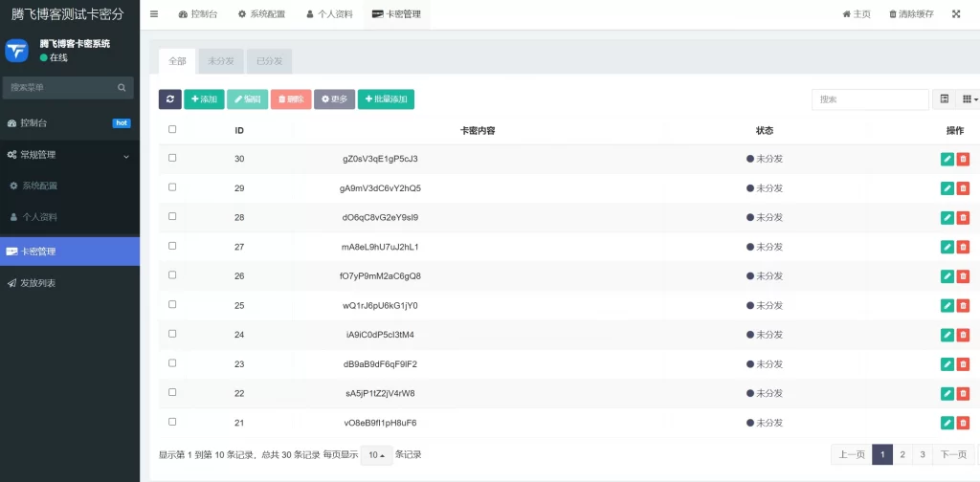Screen dimensions: 980x482
Task: Edit card row ID 24 via pencil icon
Action: [x=947, y=336]
